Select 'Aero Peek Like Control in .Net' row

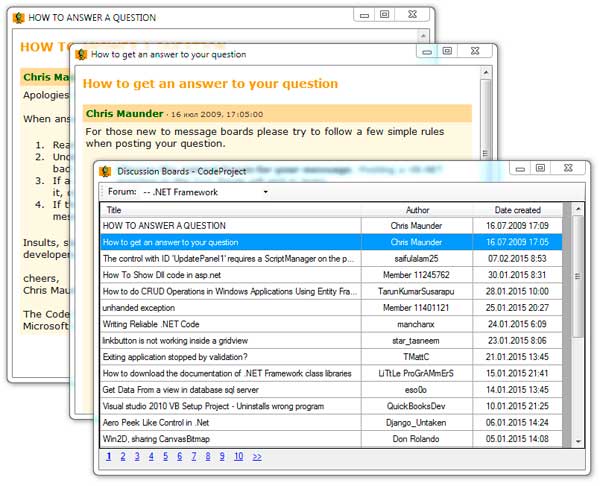coord(331,423)
